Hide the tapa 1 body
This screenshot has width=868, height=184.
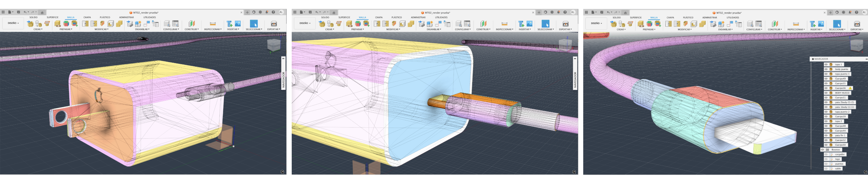point(826,64)
